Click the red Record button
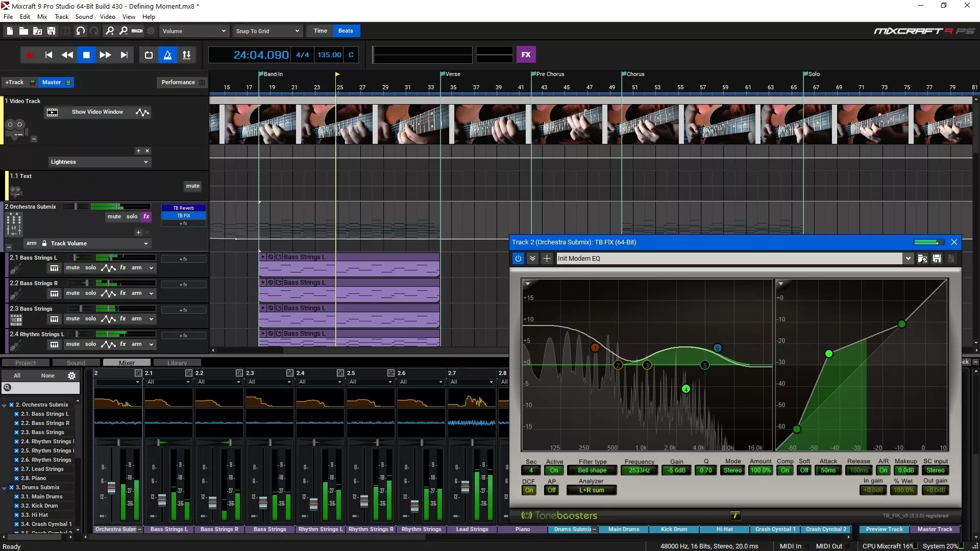 click(x=30, y=55)
